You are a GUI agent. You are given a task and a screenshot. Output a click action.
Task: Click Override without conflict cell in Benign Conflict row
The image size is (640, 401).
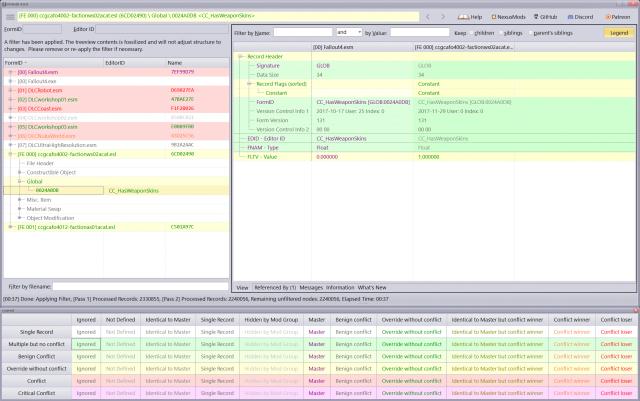(411, 356)
